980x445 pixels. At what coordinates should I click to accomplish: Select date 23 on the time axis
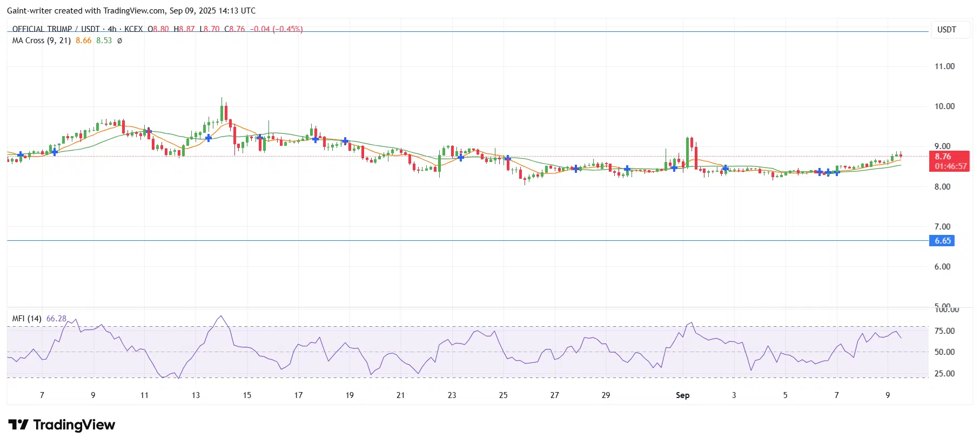click(452, 395)
